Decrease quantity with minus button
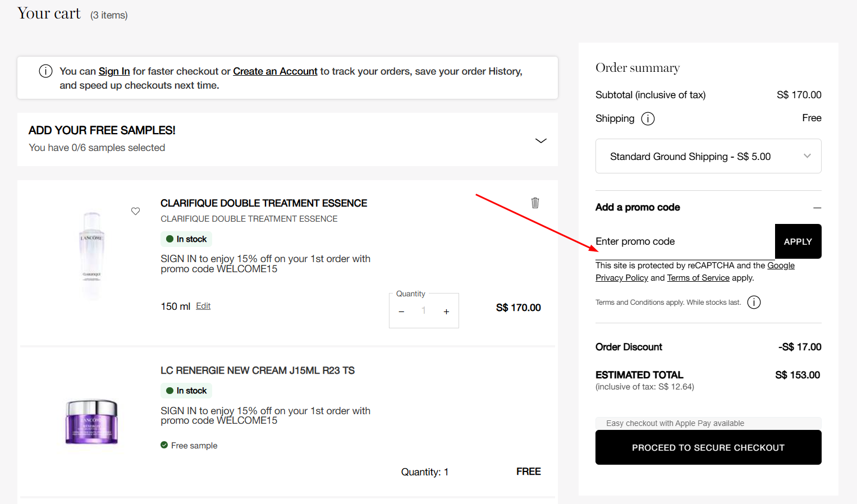Image resolution: width=857 pixels, height=504 pixels. pos(401,311)
